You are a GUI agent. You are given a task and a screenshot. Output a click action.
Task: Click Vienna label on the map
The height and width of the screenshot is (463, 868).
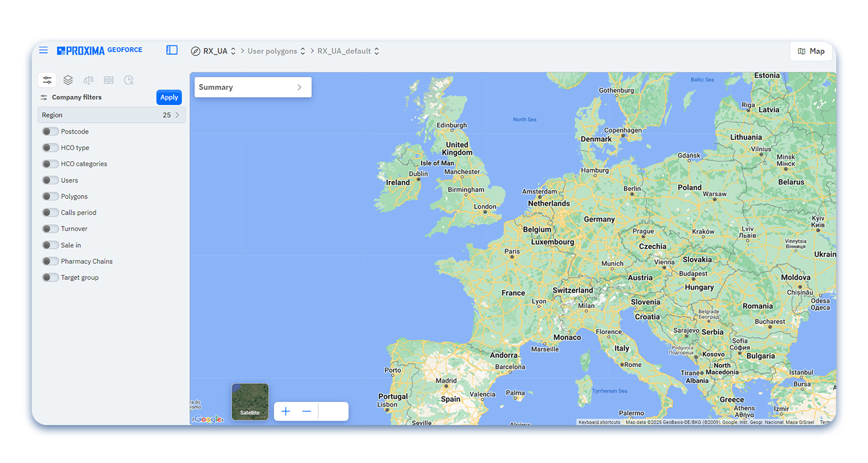click(664, 262)
